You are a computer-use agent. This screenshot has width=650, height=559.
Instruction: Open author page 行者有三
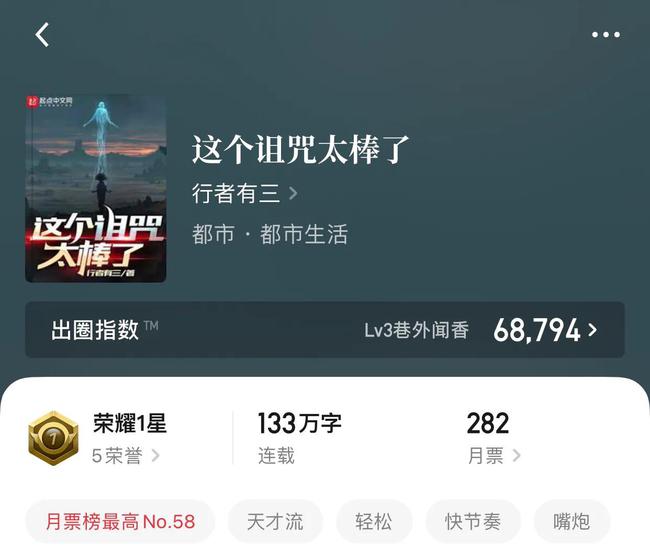[x=236, y=193]
